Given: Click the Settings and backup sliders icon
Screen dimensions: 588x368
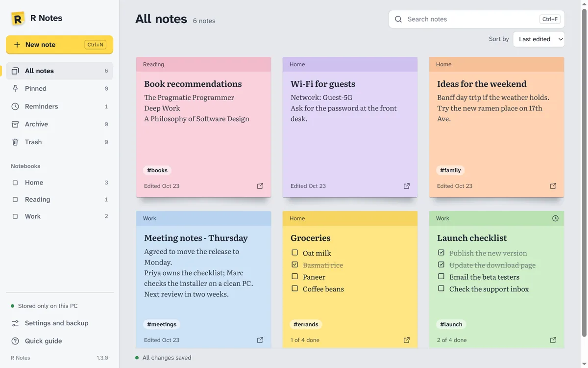Looking at the screenshot, I should tap(15, 323).
